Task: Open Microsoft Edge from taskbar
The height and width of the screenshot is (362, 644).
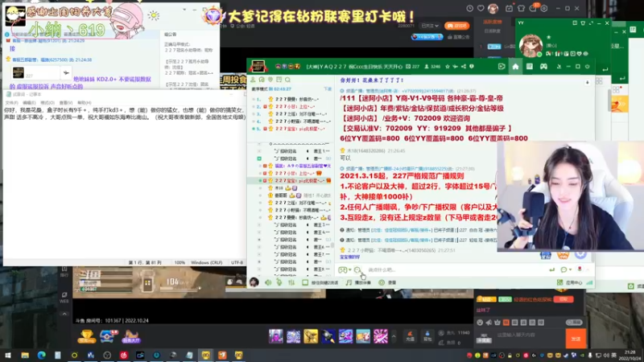Action: pos(42,355)
